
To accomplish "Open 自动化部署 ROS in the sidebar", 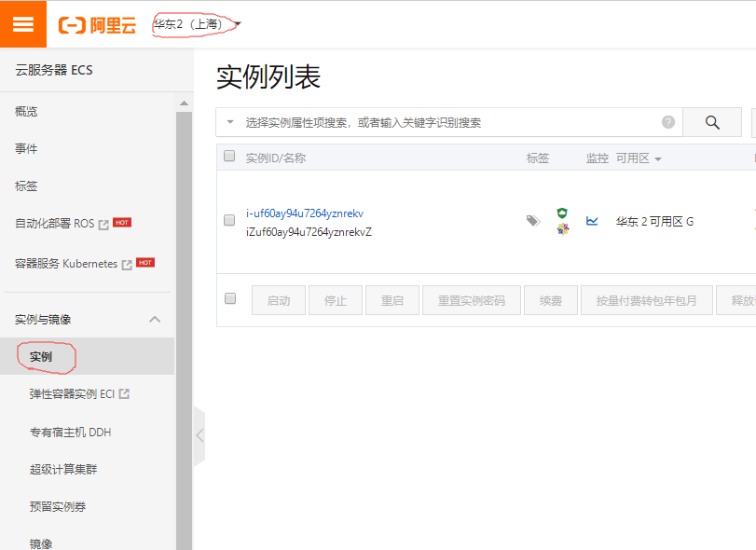I will 54,224.
